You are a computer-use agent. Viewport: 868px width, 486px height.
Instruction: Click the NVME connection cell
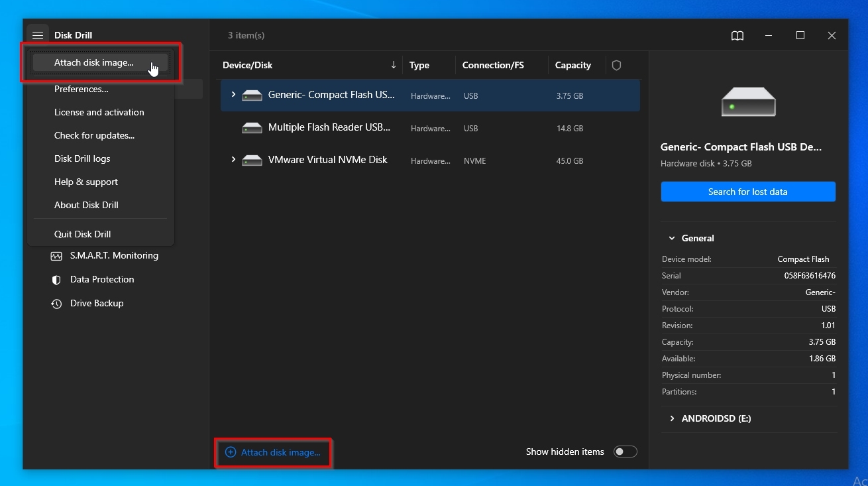tap(474, 160)
